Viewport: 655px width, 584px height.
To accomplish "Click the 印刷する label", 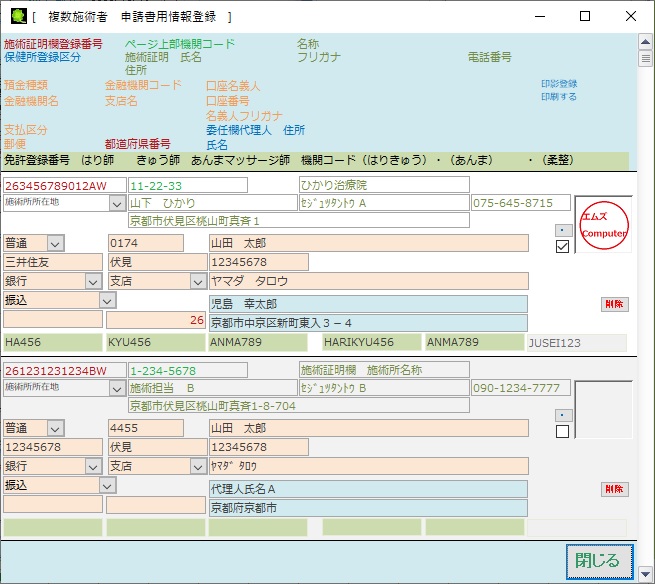I will pos(559,97).
